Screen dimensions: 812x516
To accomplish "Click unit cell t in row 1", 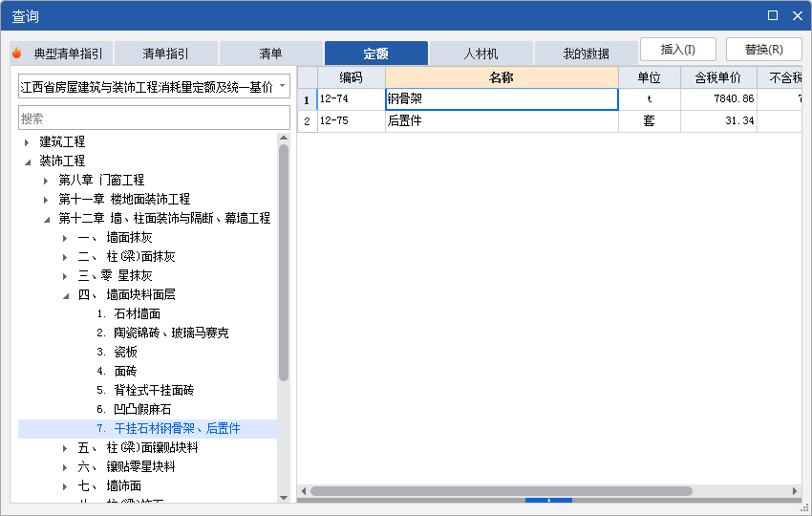I will tap(649, 99).
